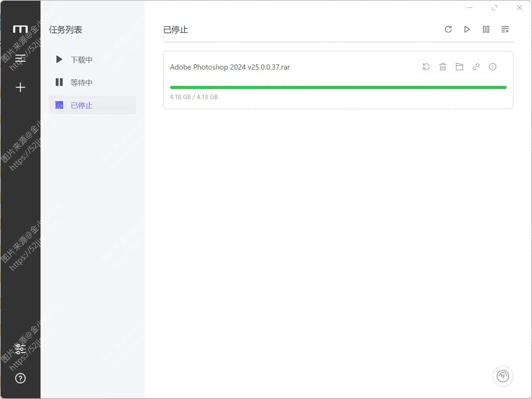Switch to the 等待中 task list
The height and width of the screenshot is (399, 532).
(81, 82)
